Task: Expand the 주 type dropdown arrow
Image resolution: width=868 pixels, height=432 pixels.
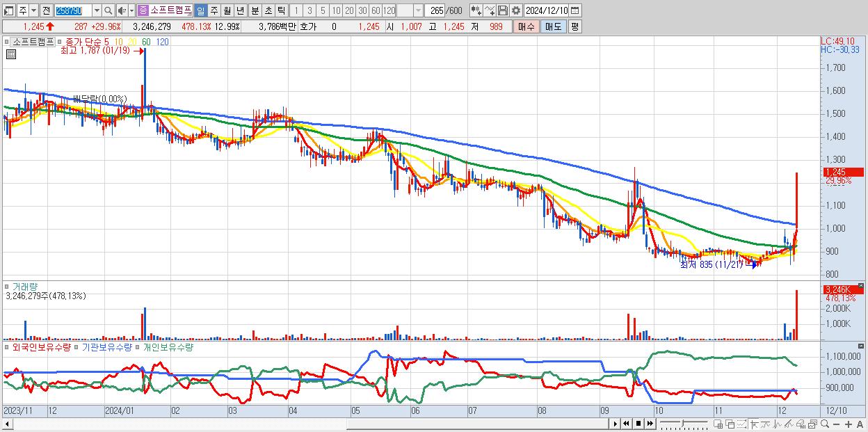Action: click(33, 10)
